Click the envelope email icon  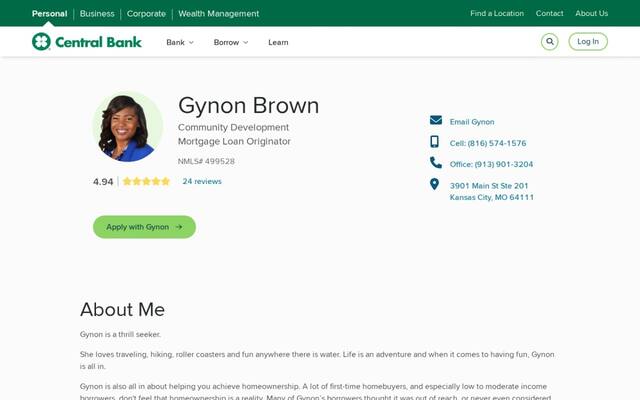click(x=436, y=120)
